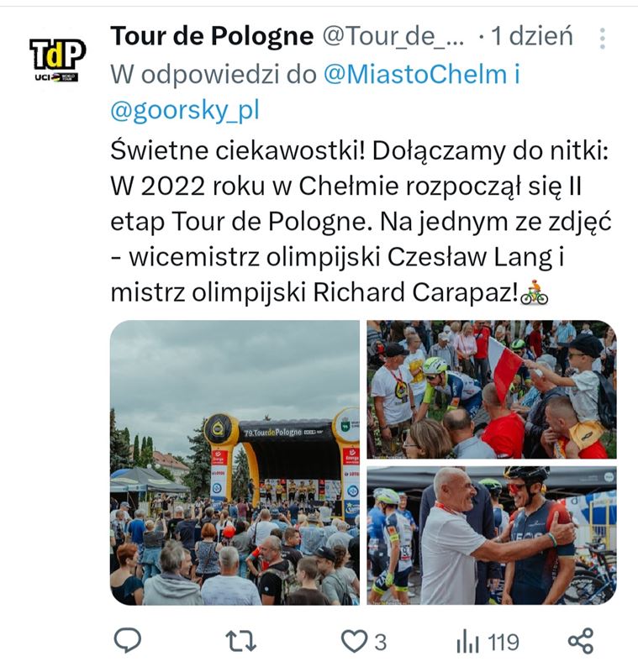Open the TdP profile avatar
638x672 pixels.
pyautogui.click(x=57, y=59)
